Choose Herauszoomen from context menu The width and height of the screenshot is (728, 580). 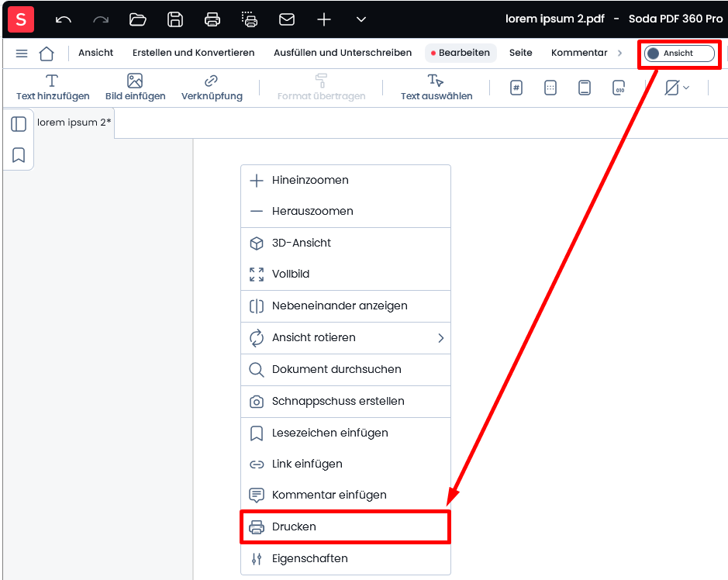coord(346,211)
